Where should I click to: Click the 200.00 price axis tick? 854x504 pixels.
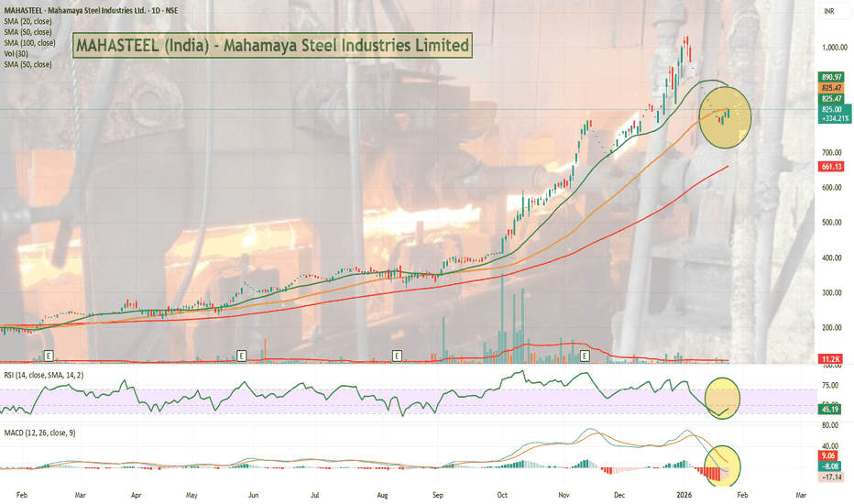coord(831,327)
